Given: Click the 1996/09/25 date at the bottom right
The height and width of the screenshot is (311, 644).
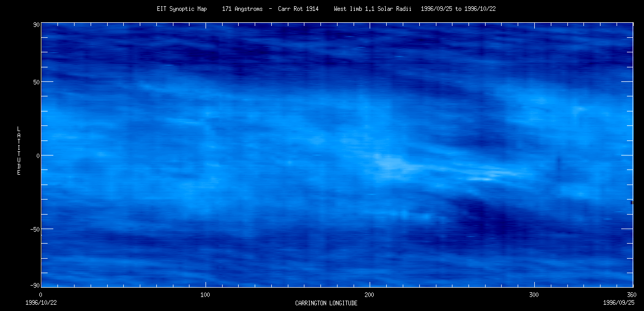Looking at the screenshot, I should pyautogui.click(x=618, y=302).
